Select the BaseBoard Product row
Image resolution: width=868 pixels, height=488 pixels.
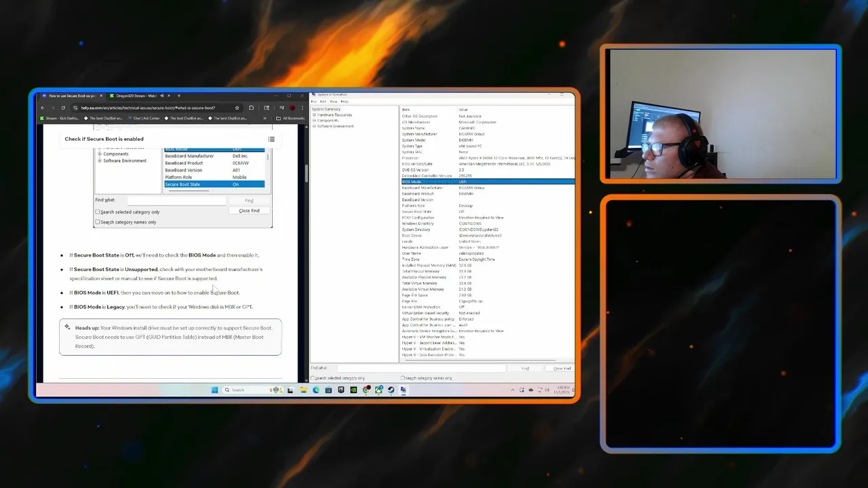point(488,194)
